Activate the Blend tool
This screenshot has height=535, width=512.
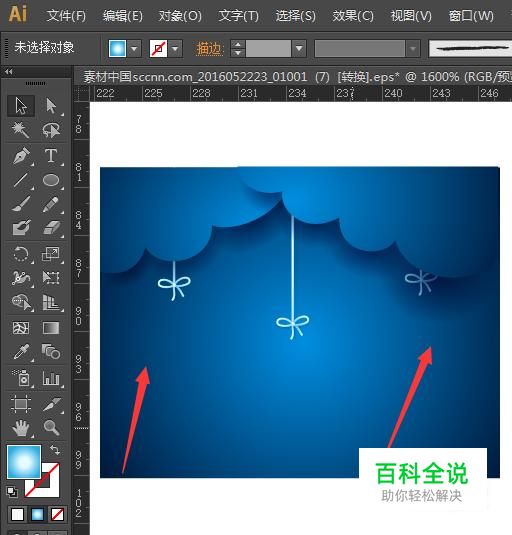coord(51,352)
